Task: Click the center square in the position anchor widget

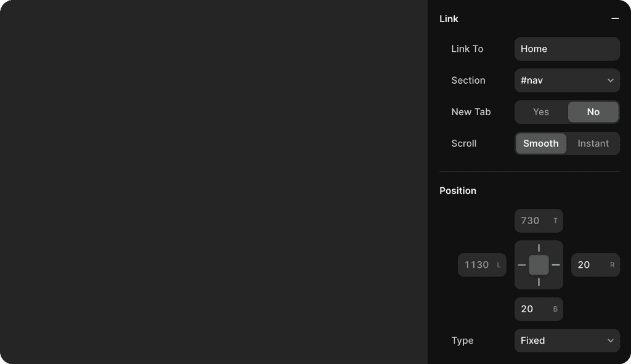Action: [x=539, y=265]
